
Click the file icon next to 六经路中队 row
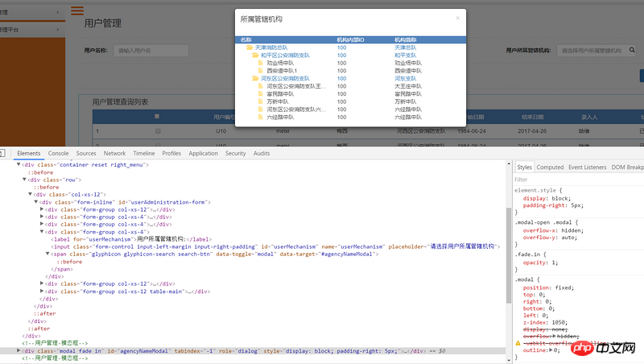coord(260,117)
